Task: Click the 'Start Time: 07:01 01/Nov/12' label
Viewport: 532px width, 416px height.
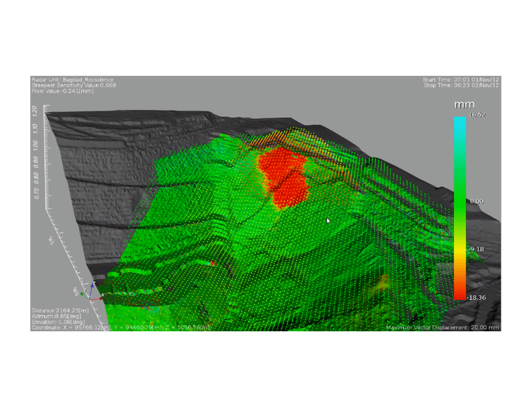Action: pyautogui.click(x=461, y=80)
